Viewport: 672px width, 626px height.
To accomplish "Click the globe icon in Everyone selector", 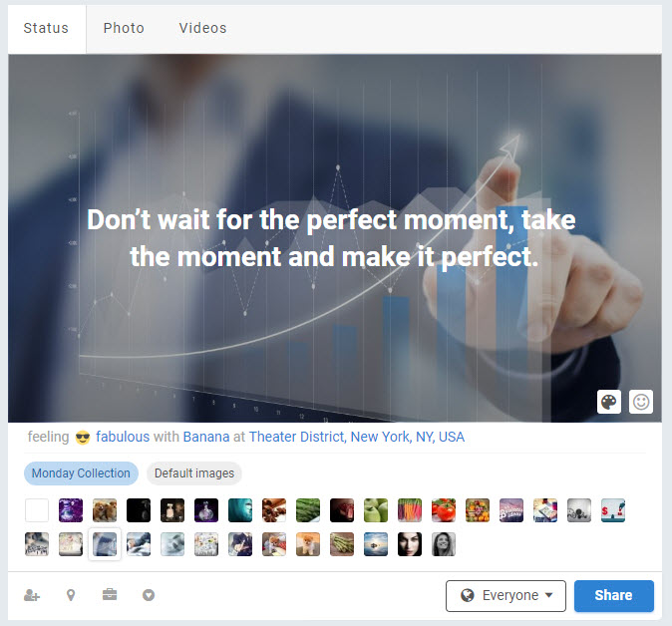I will click(468, 595).
